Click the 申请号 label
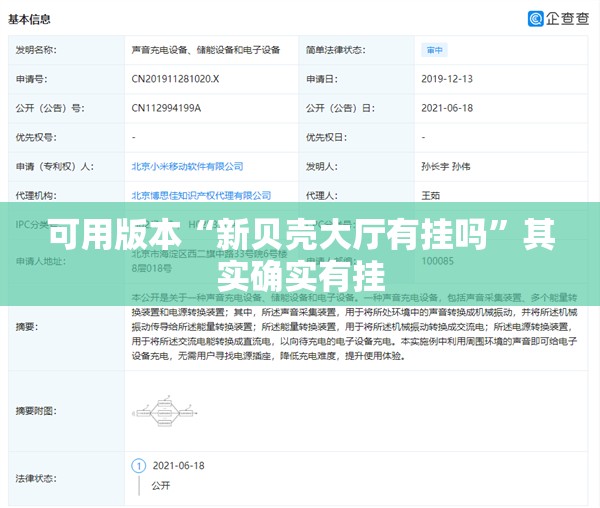The height and width of the screenshot is (508, 600). tap(31, 79)
